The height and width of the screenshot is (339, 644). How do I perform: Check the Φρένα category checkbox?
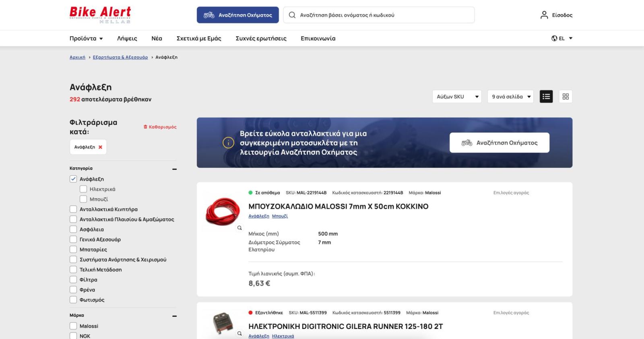click(x=73, y=290)
